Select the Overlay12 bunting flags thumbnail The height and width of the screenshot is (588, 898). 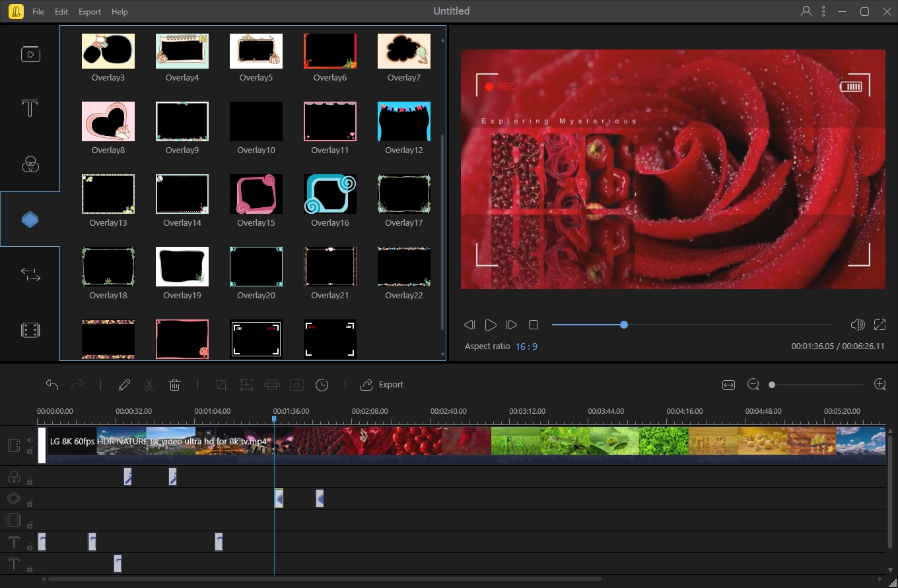point(404,121)
